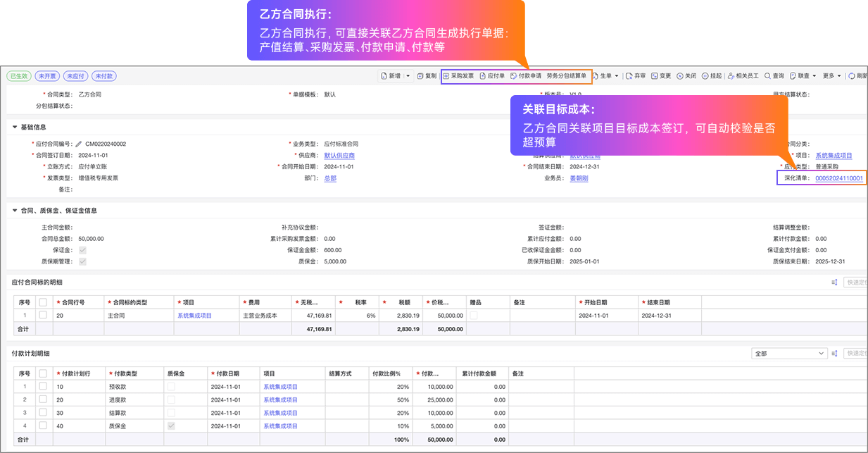
Task: Click the 姜朝刚 业务员 link
Action: pyautogui.click(x=579, y=178)
